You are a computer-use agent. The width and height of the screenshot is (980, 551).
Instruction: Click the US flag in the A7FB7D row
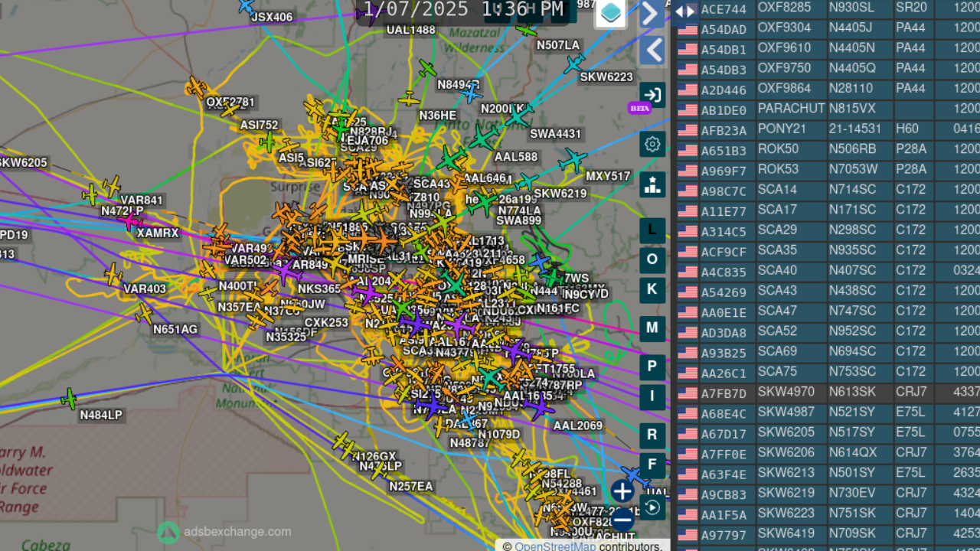tap(688, 393)
